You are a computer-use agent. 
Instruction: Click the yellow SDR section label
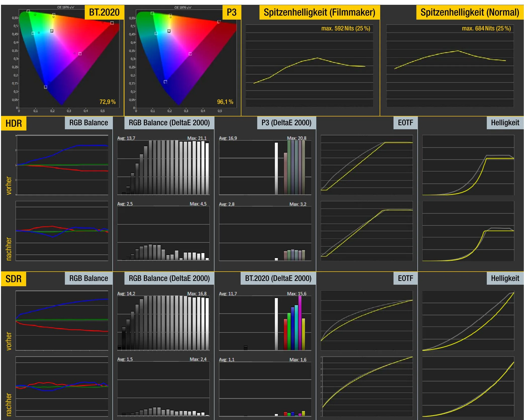click(14, 279)
